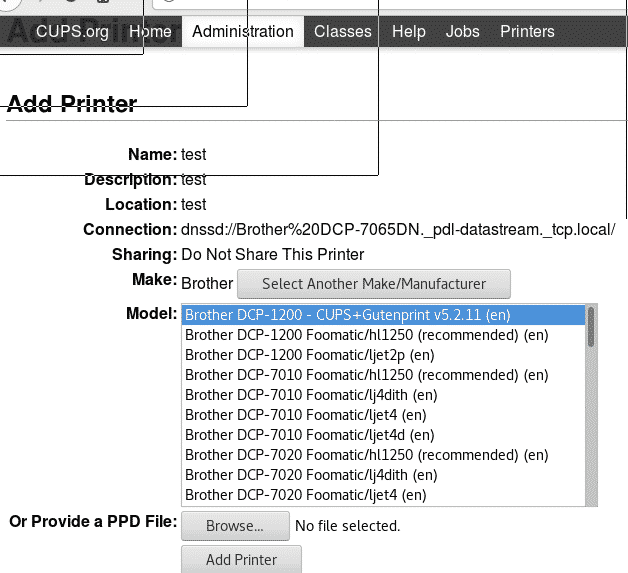Select Brother DCP-7010 Foomatic/hl1250 (recommended)
628x573 pixels.
[x=384, y=375]
